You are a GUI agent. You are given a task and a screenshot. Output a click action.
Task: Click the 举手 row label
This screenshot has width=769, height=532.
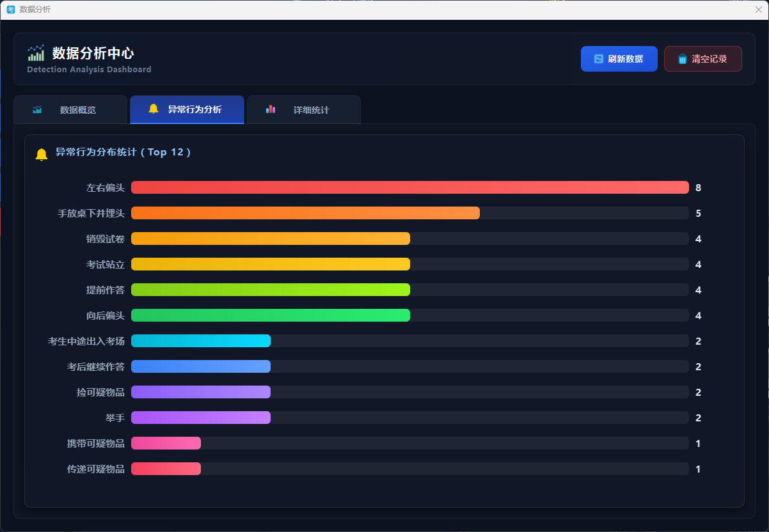[115, 418]
